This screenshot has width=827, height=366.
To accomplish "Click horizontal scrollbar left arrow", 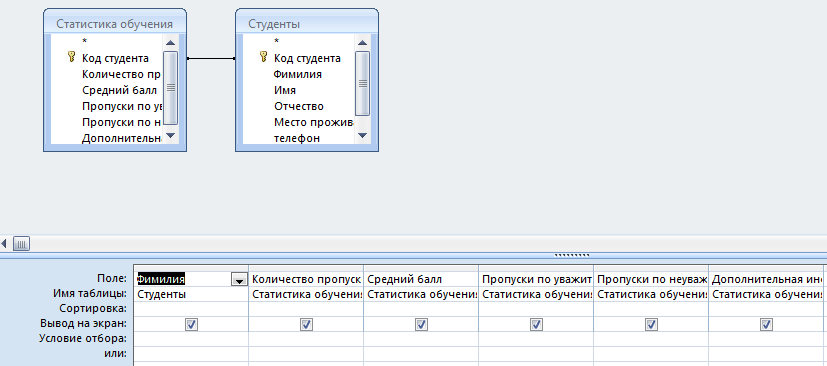I will coord(5,244).
